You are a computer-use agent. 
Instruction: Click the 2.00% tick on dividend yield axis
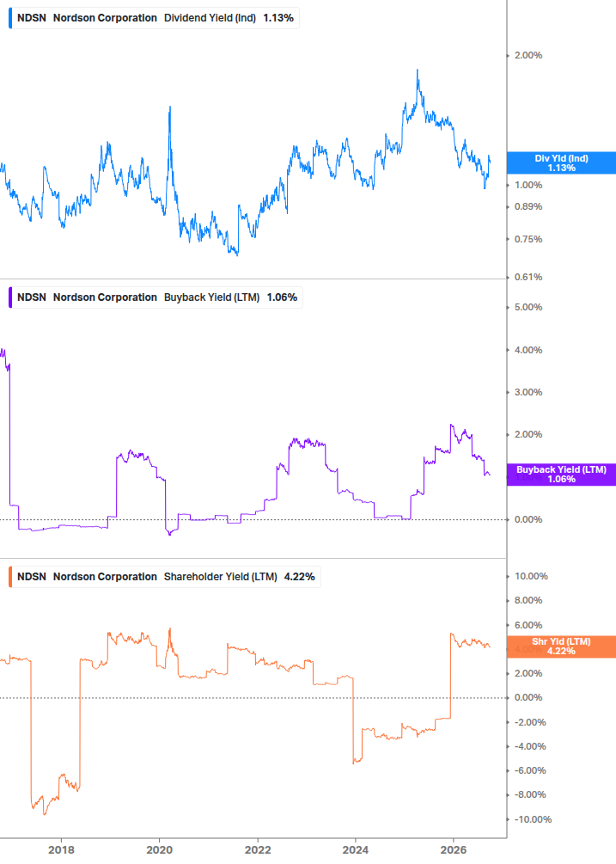click(x=528, y=55)
